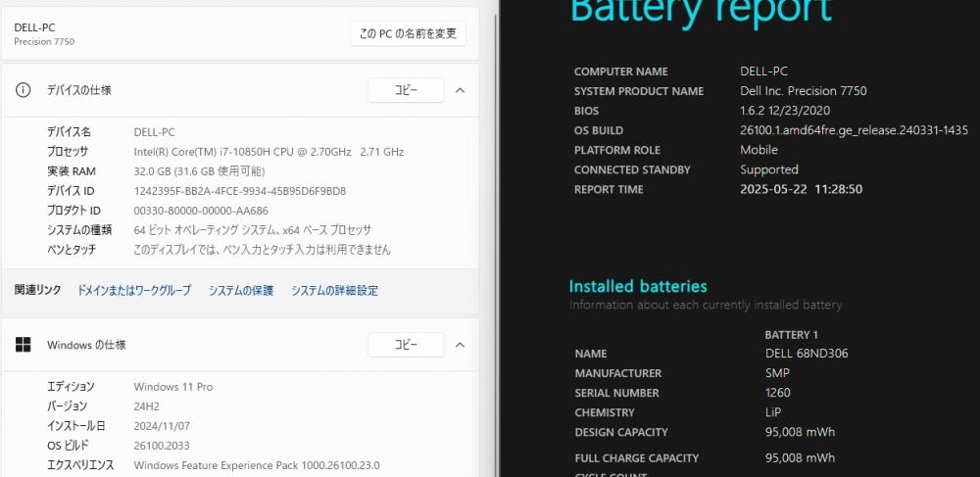The width and height of the screenshot is (980, 477).
Task: Select the Windows 11 Pro edition value
Action: tap(173, 387)
